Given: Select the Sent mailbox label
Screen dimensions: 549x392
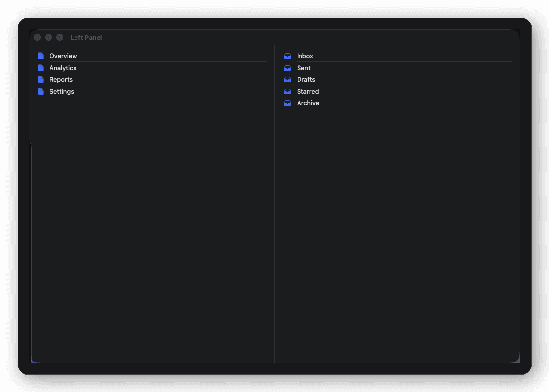Looking at the screenshot, I should tap(303, 68).
